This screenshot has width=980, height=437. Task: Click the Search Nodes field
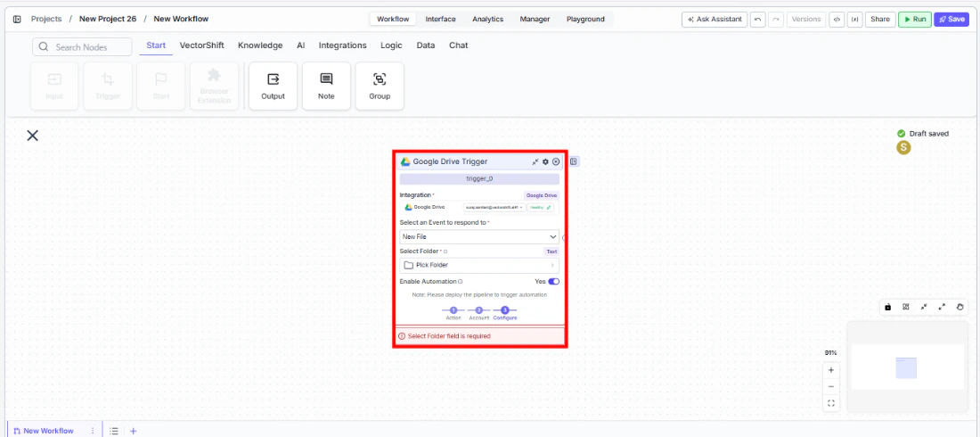point(82,47)
